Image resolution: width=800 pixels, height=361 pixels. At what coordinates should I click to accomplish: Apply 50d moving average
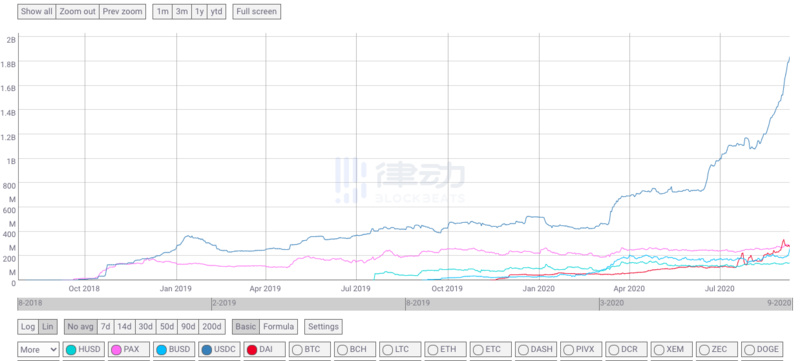point(166,326)
